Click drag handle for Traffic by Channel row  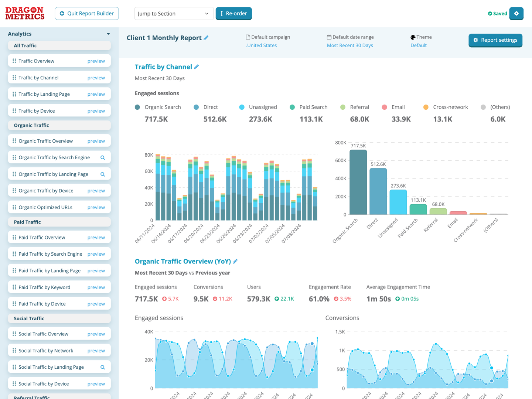(x=14, y=78)
